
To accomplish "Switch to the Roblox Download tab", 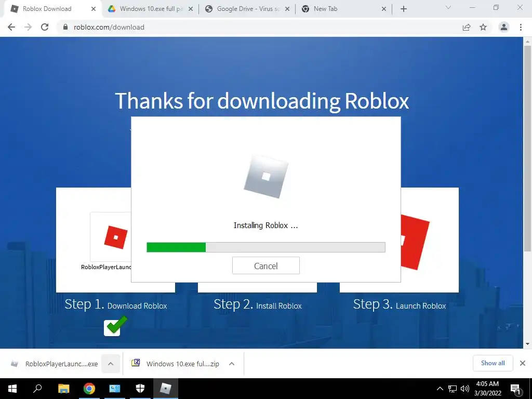I will (x=47, y=9).
